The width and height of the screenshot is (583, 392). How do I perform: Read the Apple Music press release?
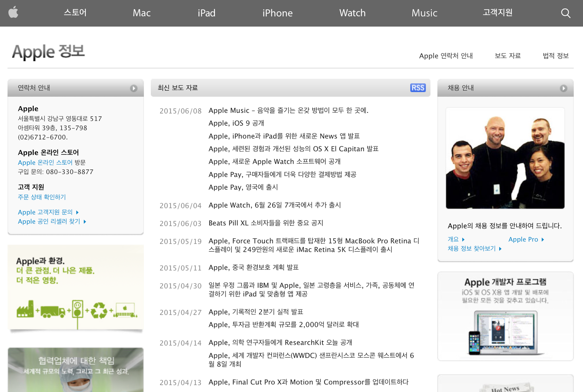pos(289,110)
